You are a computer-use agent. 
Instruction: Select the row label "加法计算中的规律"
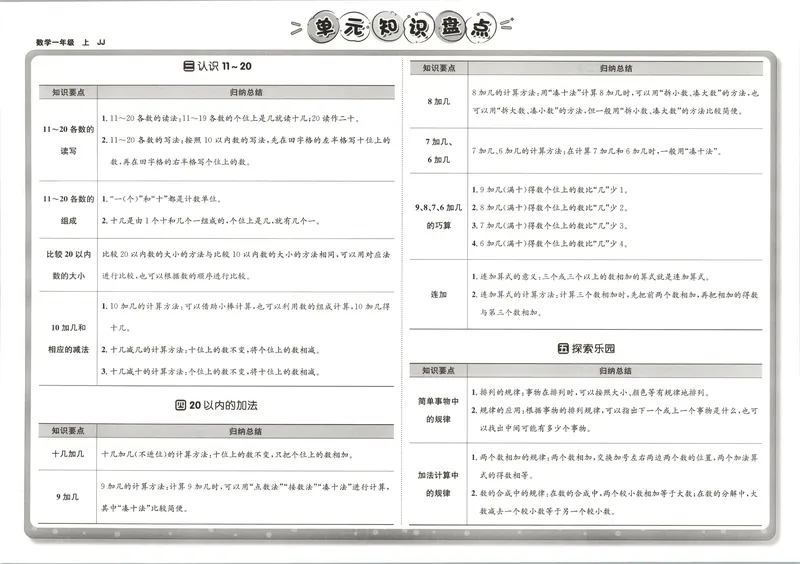tap(438, 484)
